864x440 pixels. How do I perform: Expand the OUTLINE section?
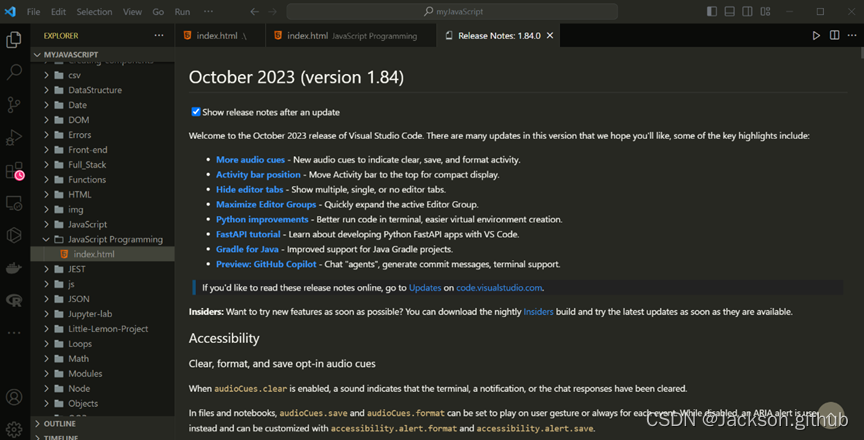[59, 423]
